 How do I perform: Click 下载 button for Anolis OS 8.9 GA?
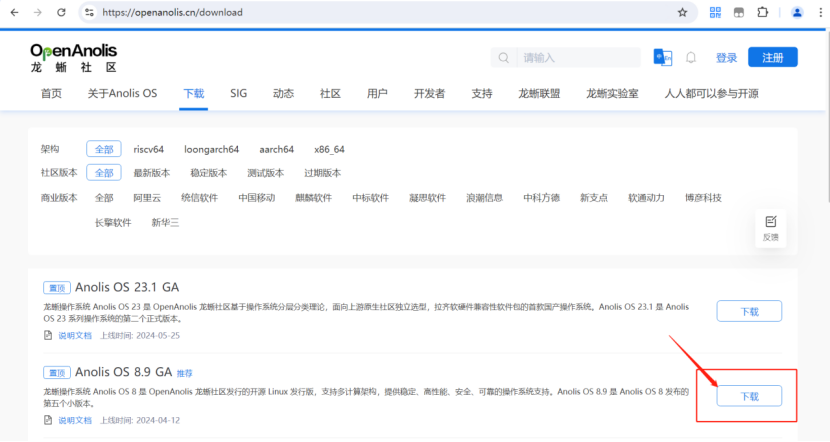[749, 396]
